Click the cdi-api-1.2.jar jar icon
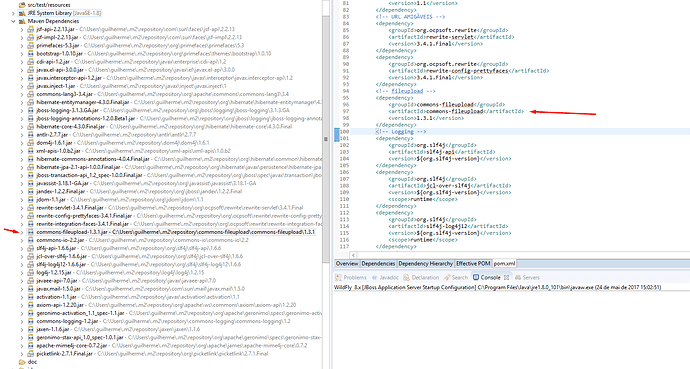 coord(30,62)
